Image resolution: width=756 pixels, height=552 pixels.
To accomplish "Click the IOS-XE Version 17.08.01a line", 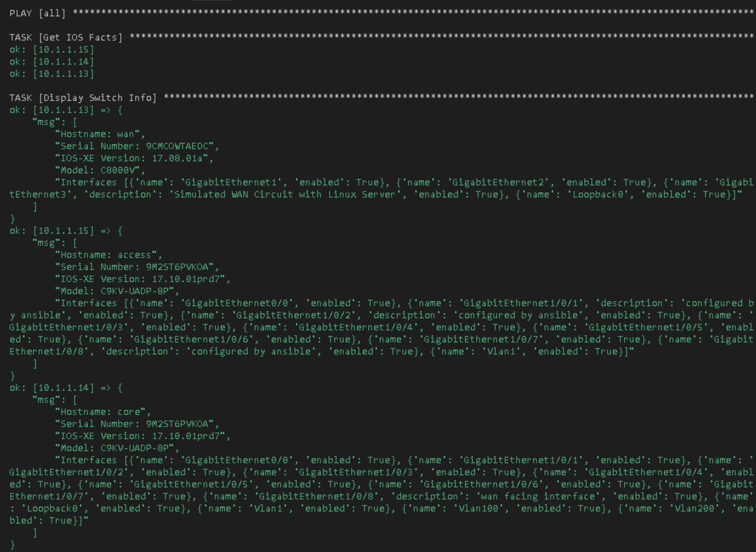I will click(x=134, y=158).
